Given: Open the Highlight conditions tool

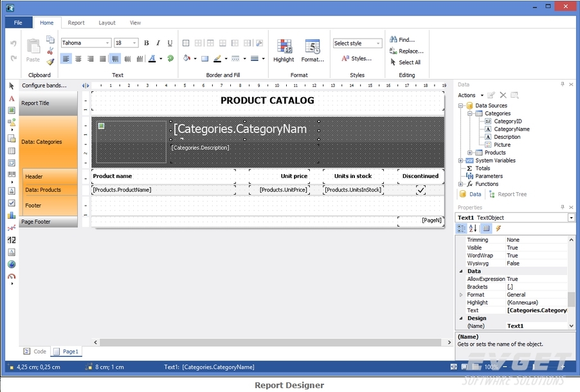Looking at the screenshot, I should pos(284,50).
